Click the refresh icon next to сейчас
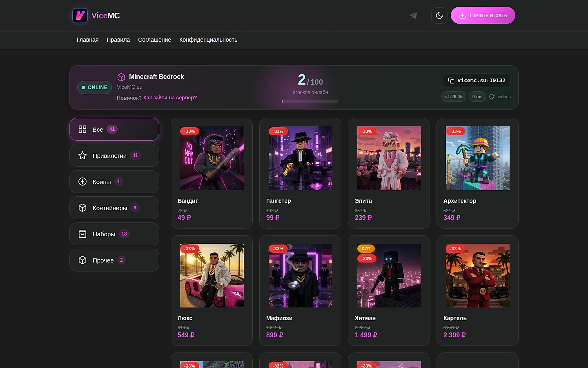Screen dimensions: 588x368 492,96
